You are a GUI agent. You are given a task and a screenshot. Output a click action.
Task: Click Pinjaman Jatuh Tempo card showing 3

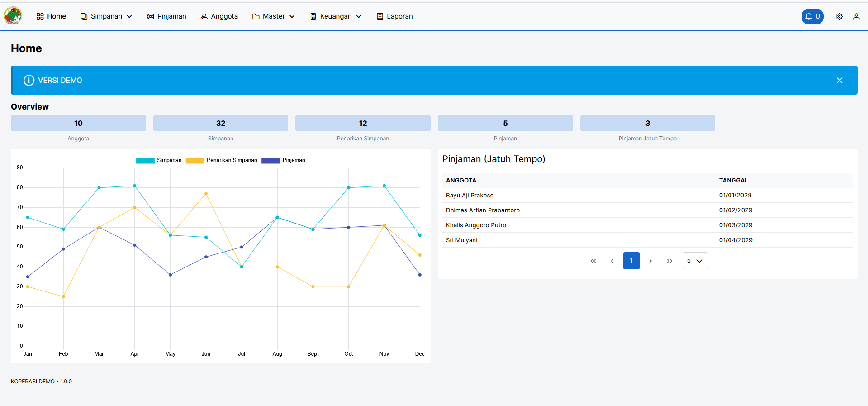(648, 123)
